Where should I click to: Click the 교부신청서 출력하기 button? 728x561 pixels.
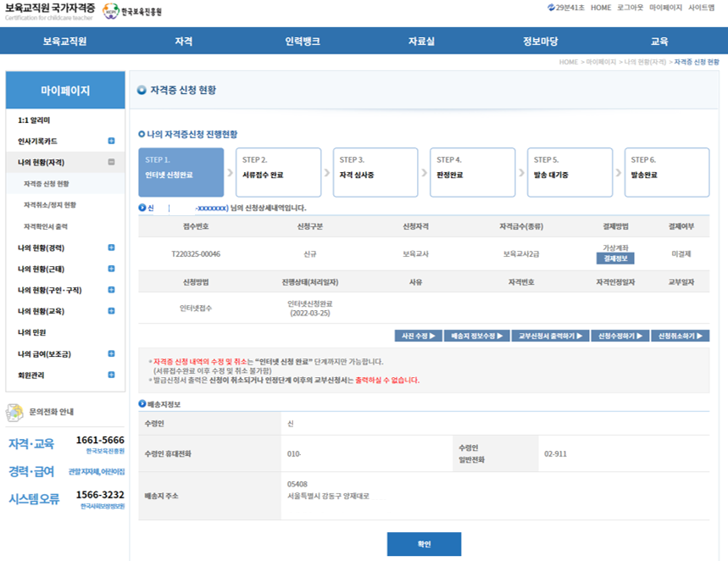tap(551, 336)
